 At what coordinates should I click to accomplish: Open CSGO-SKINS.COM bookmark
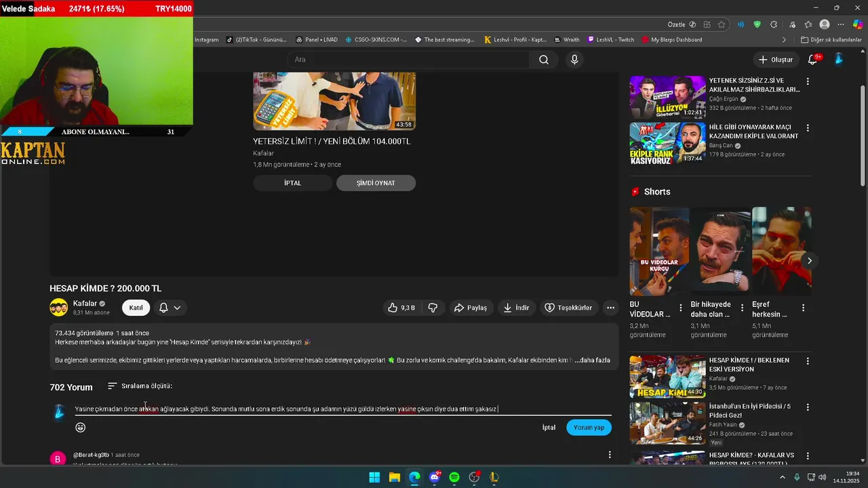point(376,40)
